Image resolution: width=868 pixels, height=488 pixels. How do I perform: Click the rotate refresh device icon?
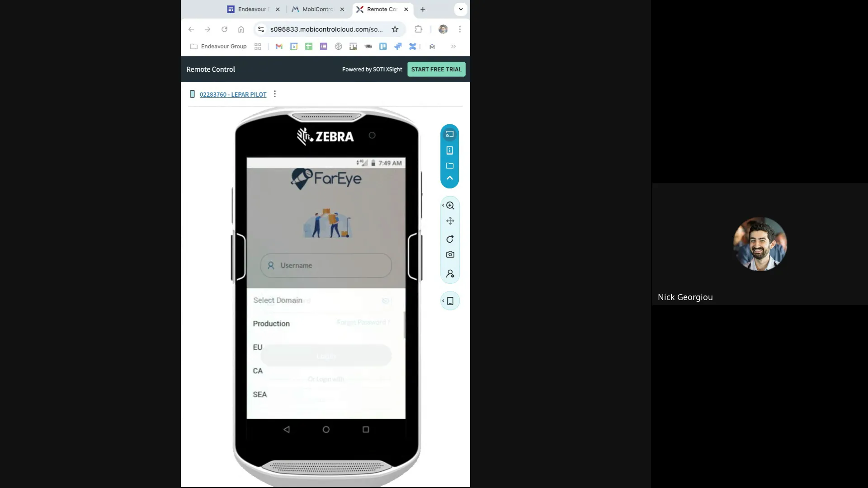(450, 239)
